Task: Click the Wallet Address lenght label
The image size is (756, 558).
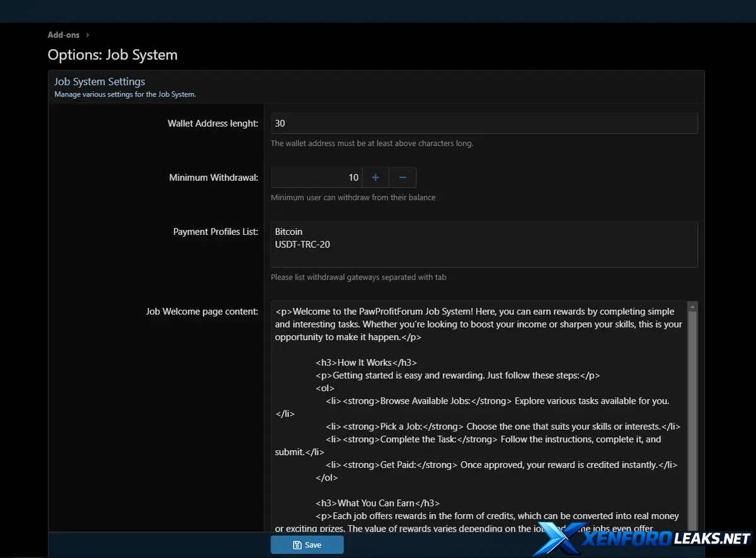Action: [x=212, y=123]
